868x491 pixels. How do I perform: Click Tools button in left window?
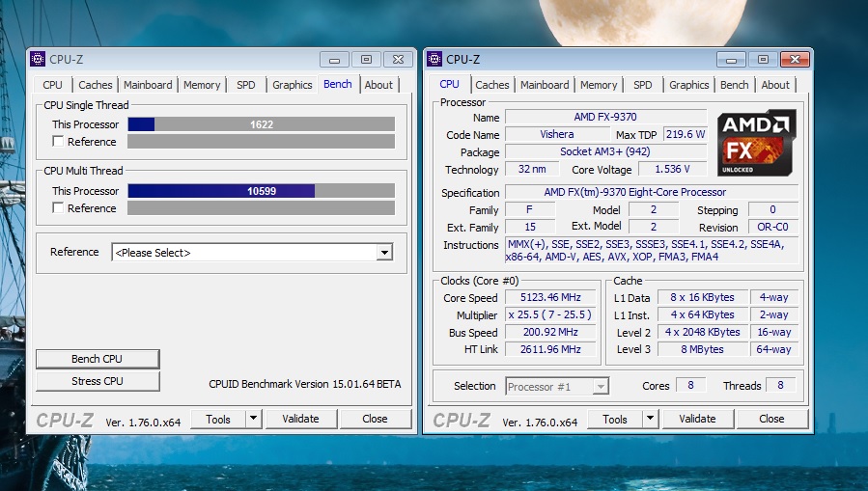pyautogui.click(x=218, y=419)
